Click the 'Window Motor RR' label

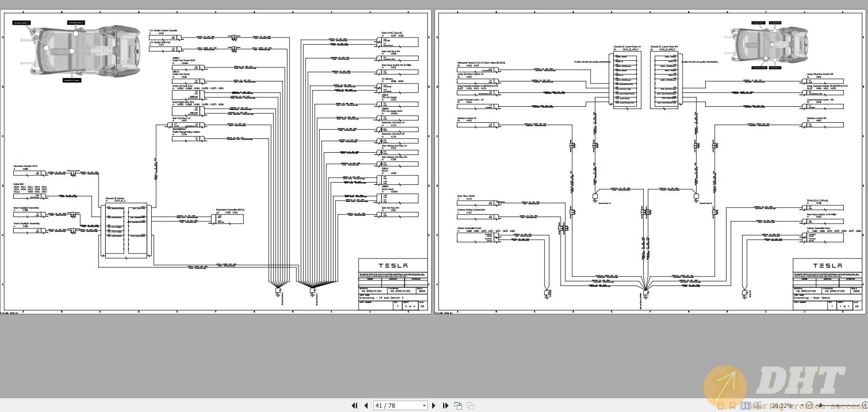(x=816, y=119)
